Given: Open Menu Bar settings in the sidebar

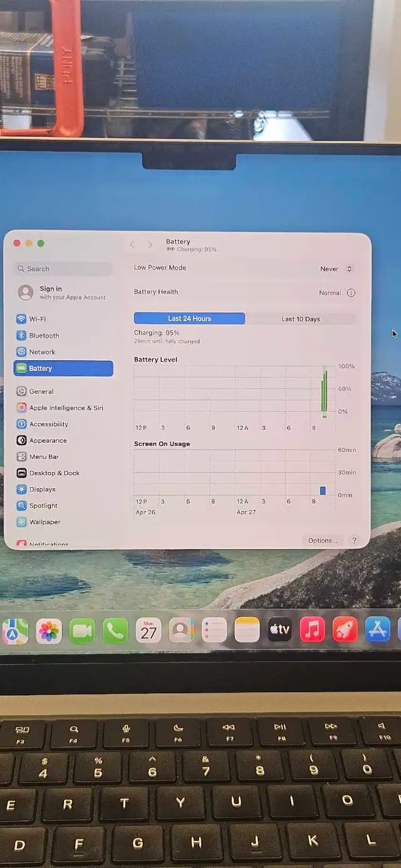Looking at the screenshot, I should point(63,457).
